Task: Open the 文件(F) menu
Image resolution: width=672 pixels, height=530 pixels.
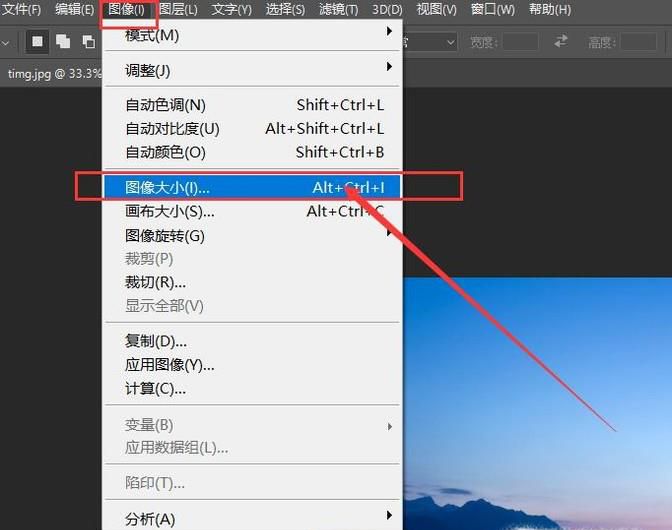Action: pos(21,9)
